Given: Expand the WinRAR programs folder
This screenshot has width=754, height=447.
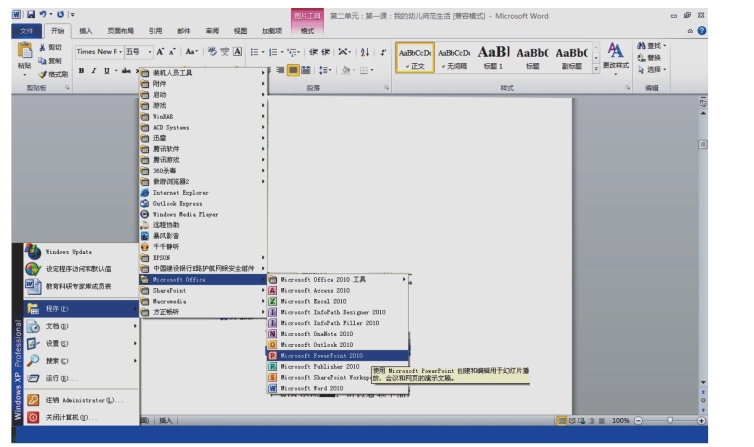Looking at the screenshot, I should point(203,116).
